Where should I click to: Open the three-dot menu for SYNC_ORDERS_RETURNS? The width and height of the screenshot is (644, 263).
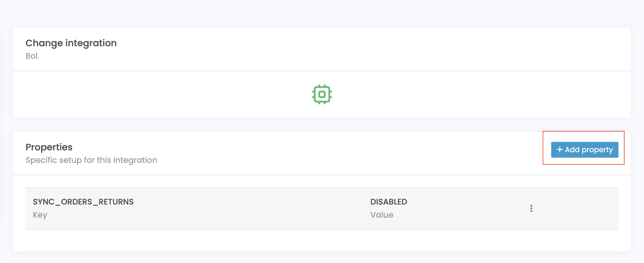[531, 209]
